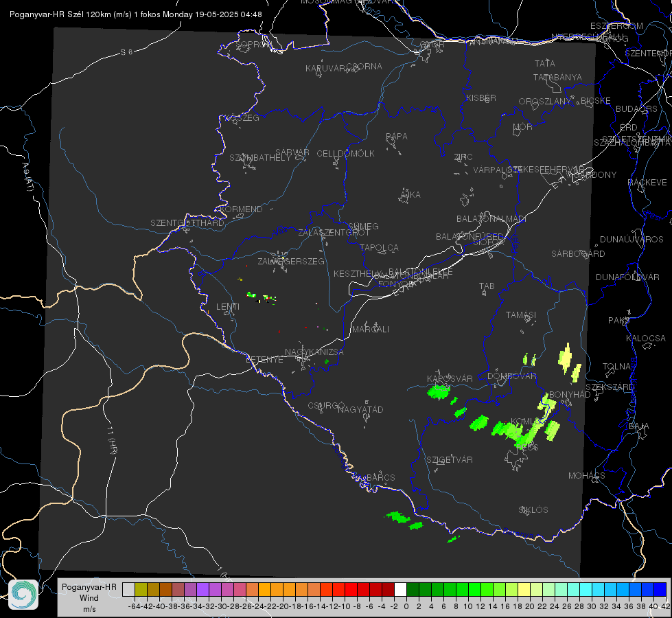This screenshot has height=618, width=672.
Task: Click the TATA city label
Action: click(545, 63)
